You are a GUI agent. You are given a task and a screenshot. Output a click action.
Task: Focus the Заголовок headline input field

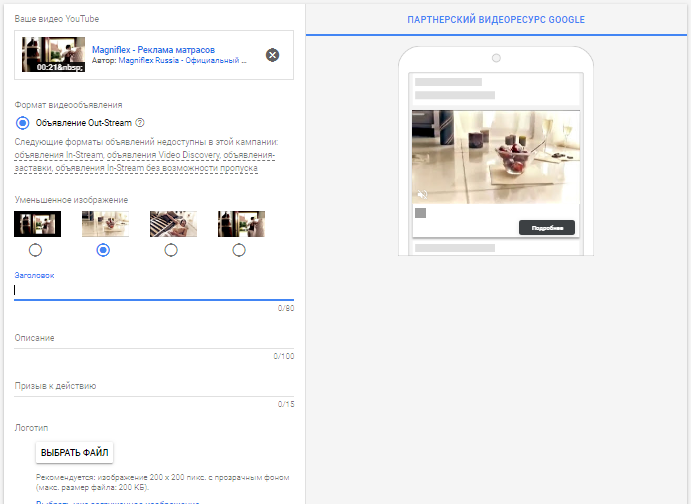click(x=154, y=290)
